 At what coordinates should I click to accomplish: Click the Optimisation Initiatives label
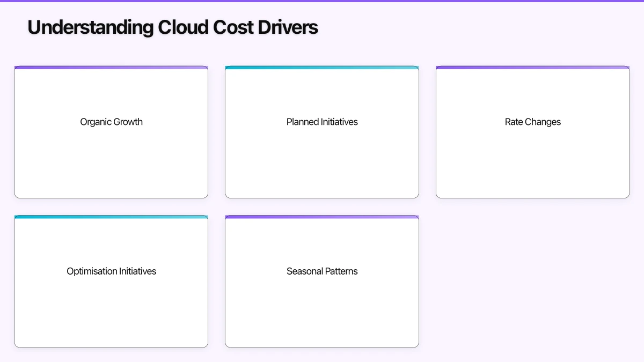pyautogui.click(x=111, y=271)
